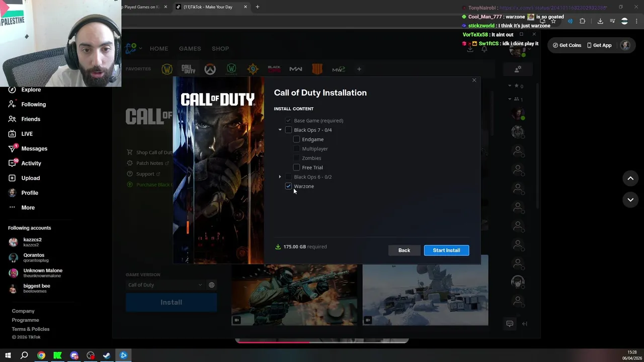Open Steam from the taskbar
Image resolution: width=644 pixels, height=362 pixels.
tap(107, 355)
